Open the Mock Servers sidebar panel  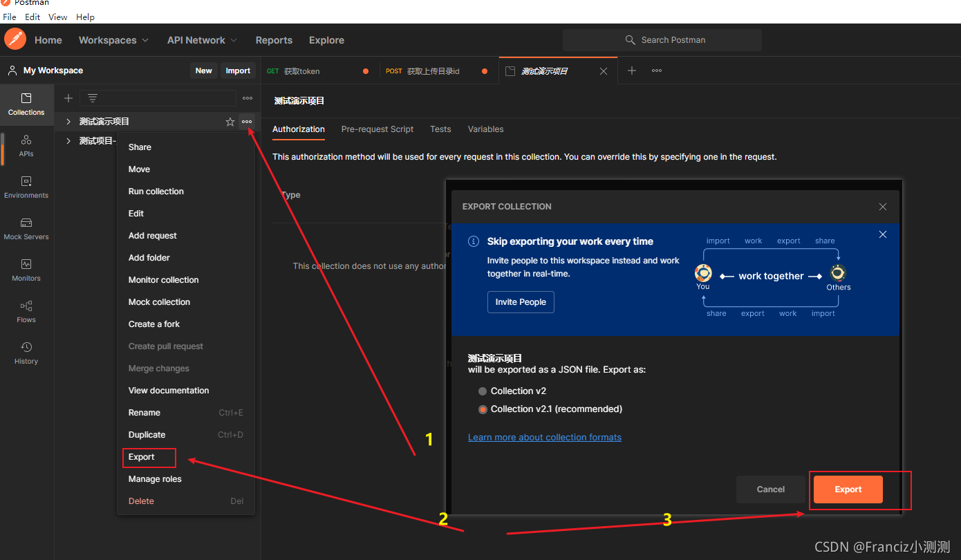26,229
